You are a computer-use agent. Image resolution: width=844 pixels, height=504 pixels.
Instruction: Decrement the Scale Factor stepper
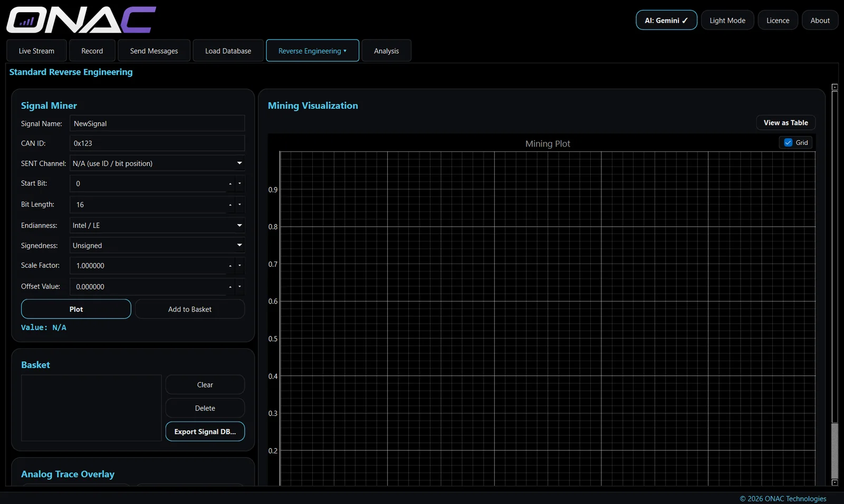[239, 266]
